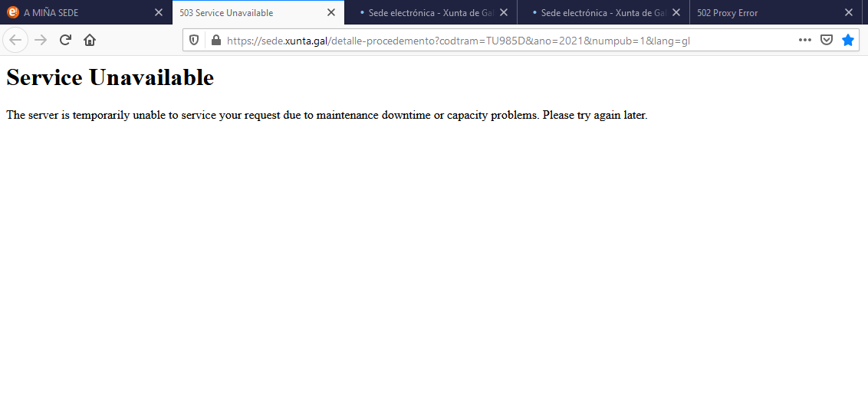The image size is (868, 406).
Task: Click the forward navigation arrow
Action: pos(41,40)
